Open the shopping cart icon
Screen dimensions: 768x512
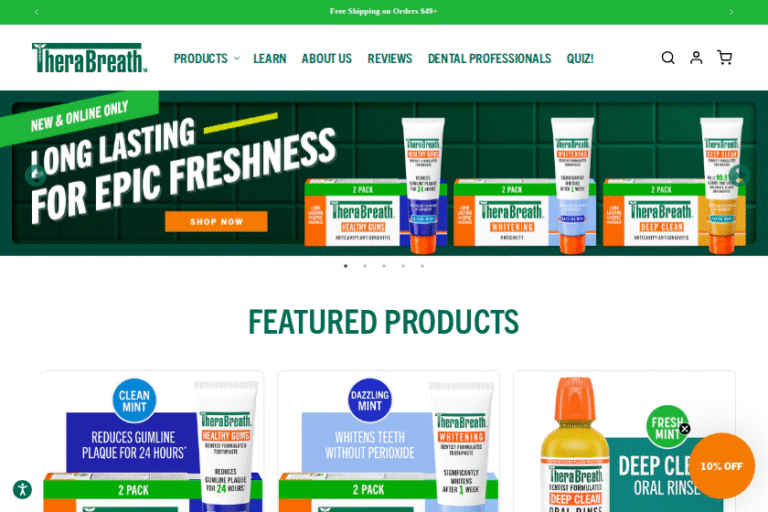pyautogui.click(x=724, y=58)
